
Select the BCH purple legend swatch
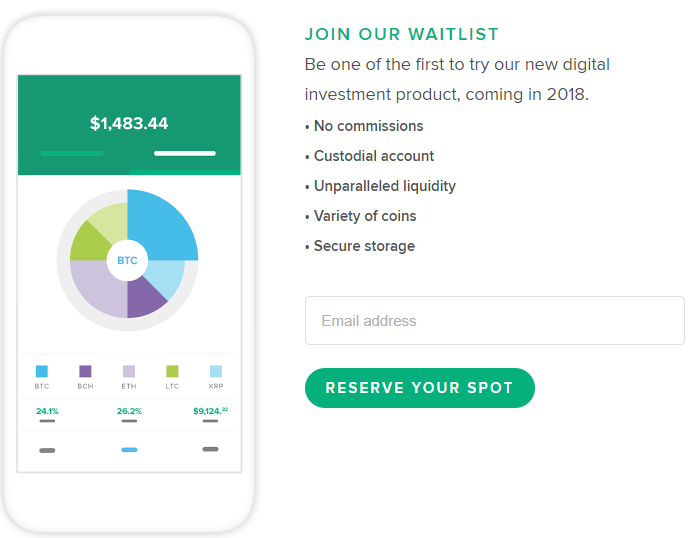pos(85,371)
